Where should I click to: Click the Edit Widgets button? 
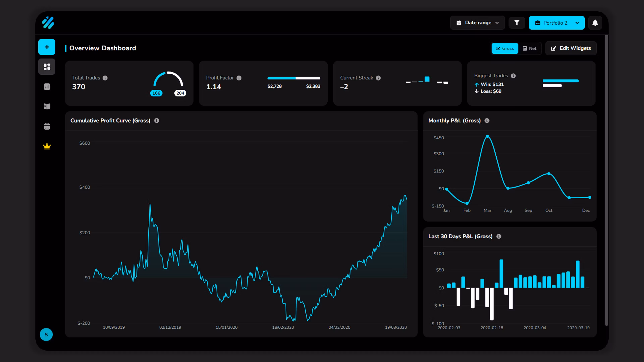(x=571, y=48)
